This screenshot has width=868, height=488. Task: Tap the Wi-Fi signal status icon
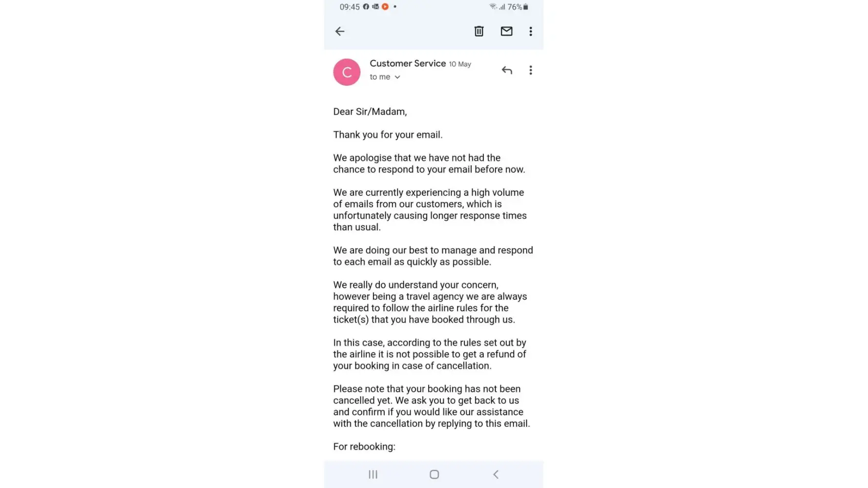pos(493,7)
